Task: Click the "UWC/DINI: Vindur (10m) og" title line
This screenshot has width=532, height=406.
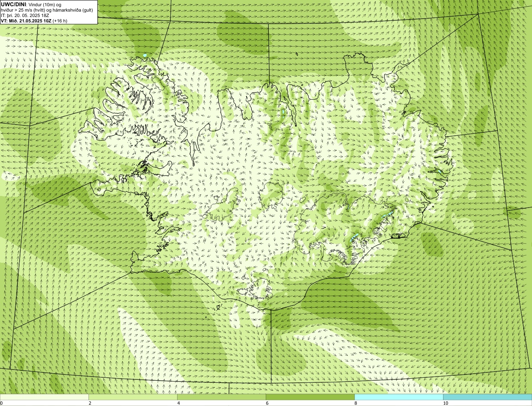Action: click(x=31, y=4)
